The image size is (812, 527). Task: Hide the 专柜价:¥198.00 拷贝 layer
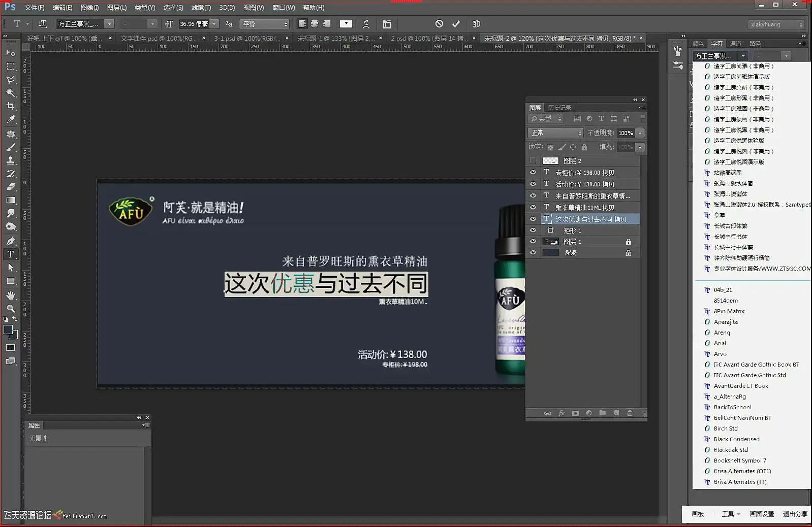pos(533,172)
